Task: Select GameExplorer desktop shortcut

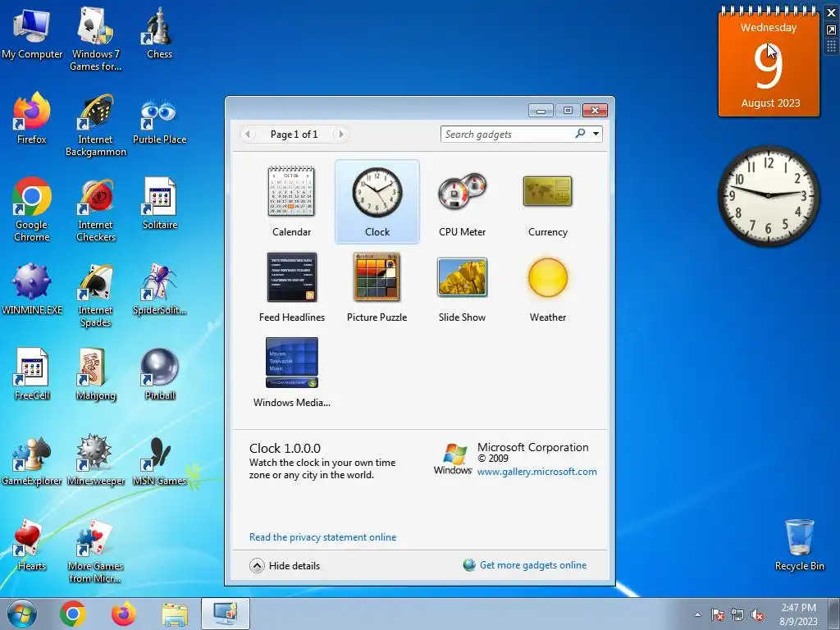Action: pyautogui.click(x=32, y=459)
